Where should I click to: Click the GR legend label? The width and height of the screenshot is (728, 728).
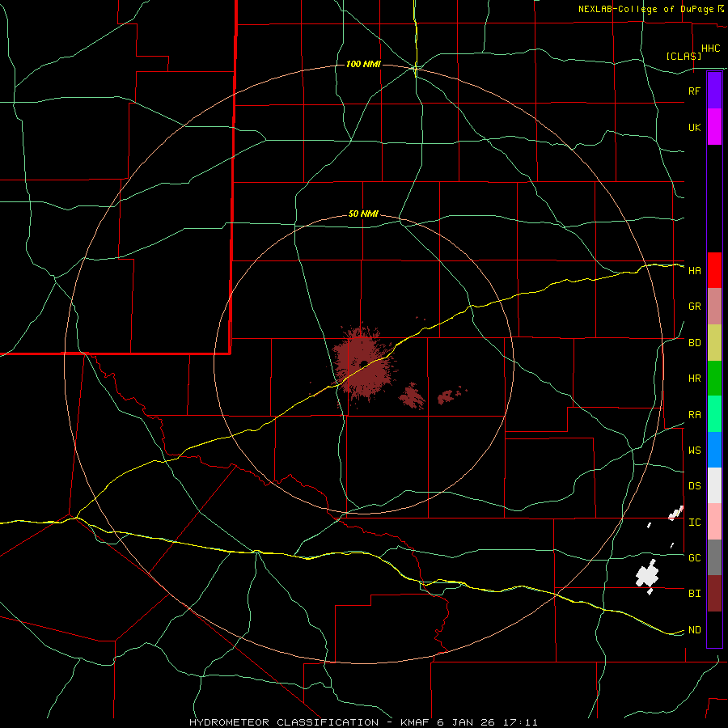[x=694, y=307]
